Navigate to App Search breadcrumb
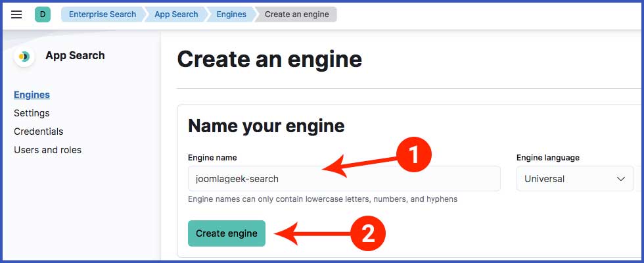644x263 pixels. (x=176, y=14)
